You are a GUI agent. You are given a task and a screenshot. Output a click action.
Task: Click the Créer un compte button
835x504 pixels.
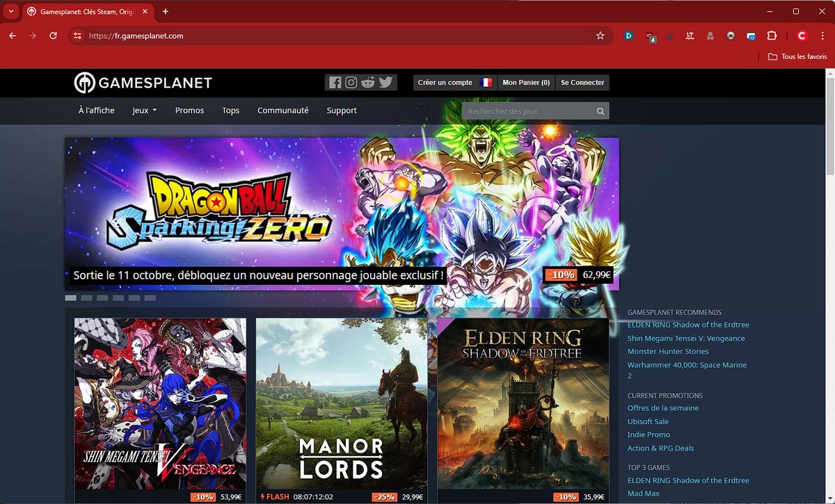445,81
